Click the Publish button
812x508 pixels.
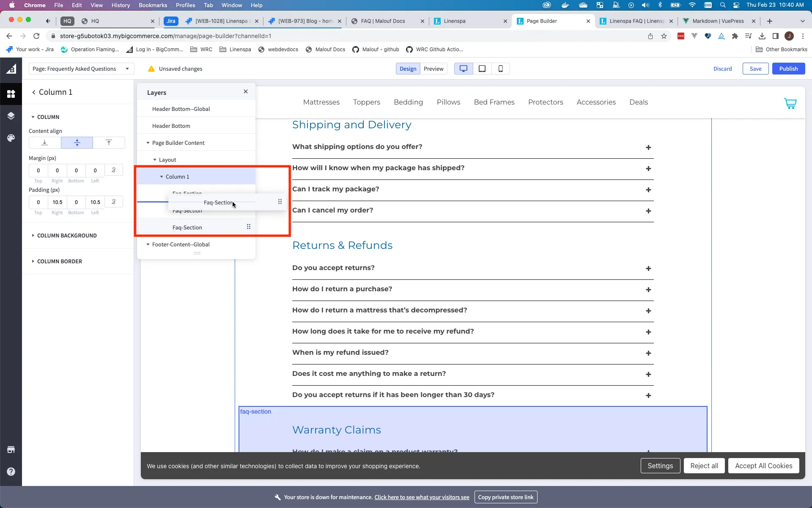click(x=789, y=69)
